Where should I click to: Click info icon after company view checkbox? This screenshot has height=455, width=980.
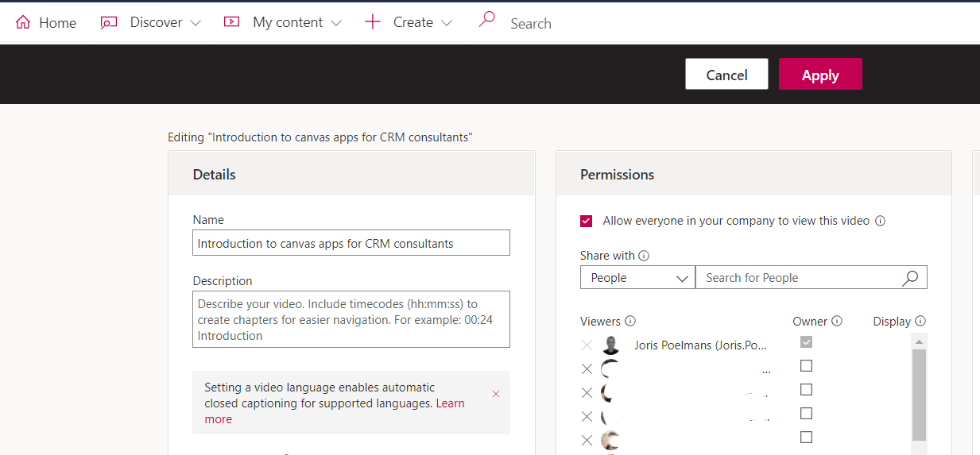(881, 222)
